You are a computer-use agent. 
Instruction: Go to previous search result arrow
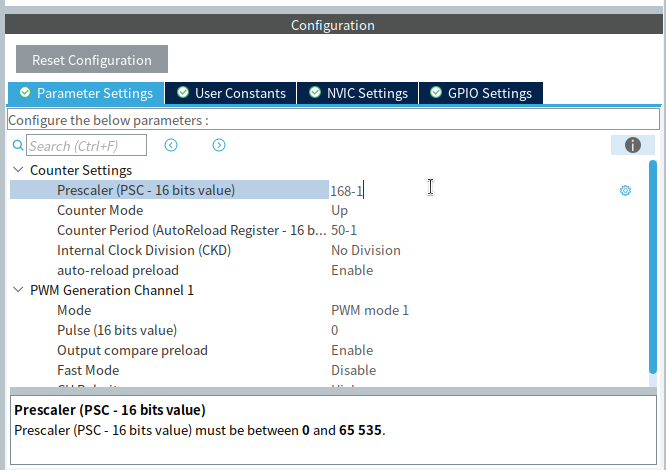[171, 145]
